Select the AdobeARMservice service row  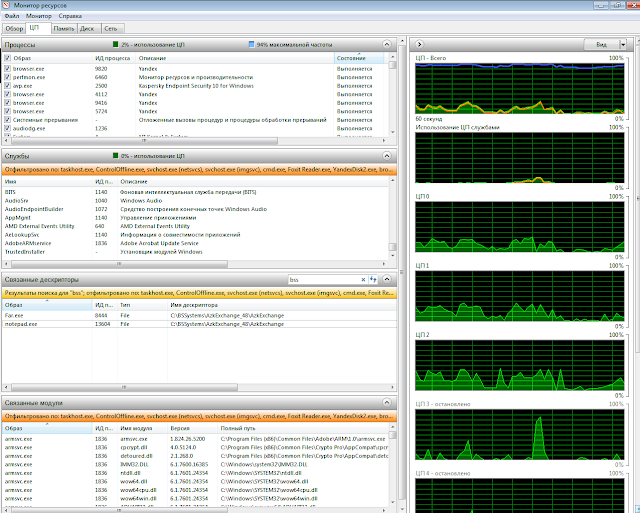pyautogui.click(x=195, y=243)
